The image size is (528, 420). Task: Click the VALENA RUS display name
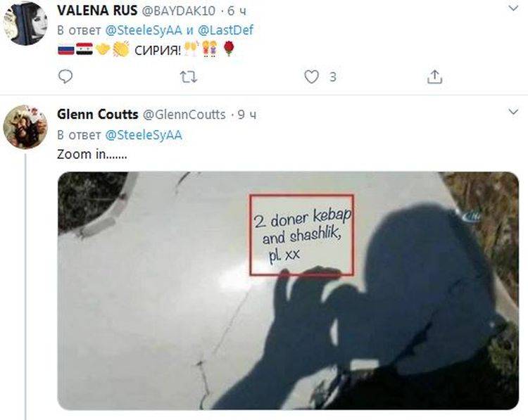click(x=97, y=11)
